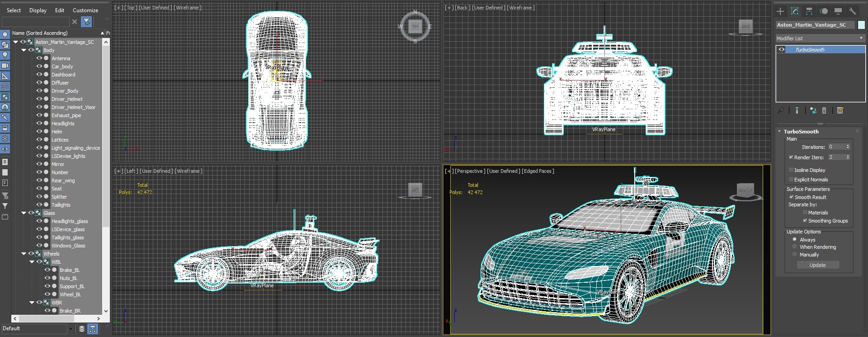Hide the Antenna object via its eye icon
The height and width of the screenshot is (337, 868).
tap(39, 58)
